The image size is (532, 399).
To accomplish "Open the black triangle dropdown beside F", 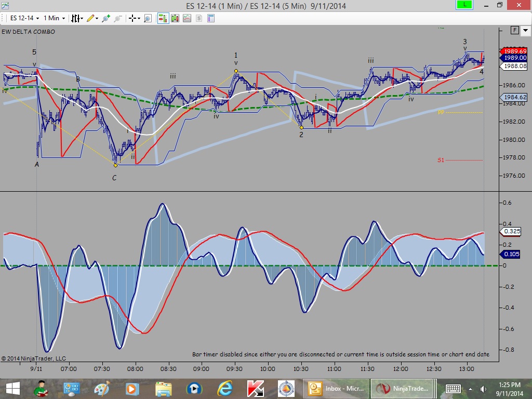I will coord(526,30).
